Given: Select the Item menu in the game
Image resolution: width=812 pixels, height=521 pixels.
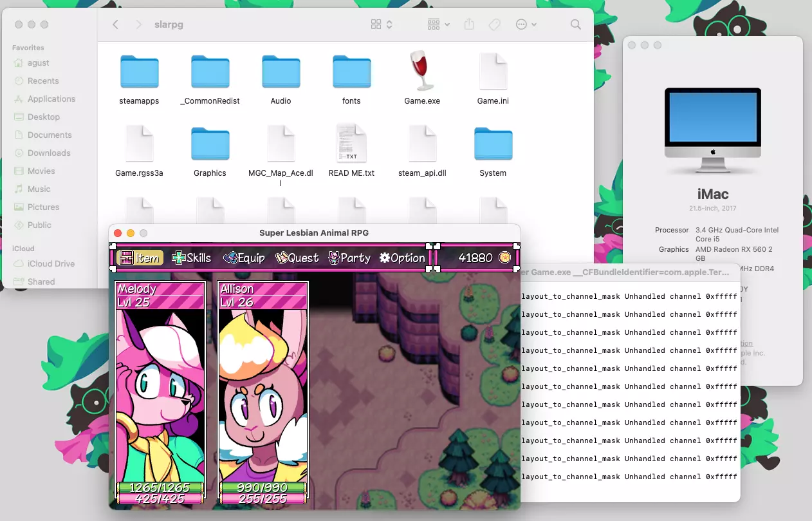Looking at the screenshot, I should click(140, 258).
